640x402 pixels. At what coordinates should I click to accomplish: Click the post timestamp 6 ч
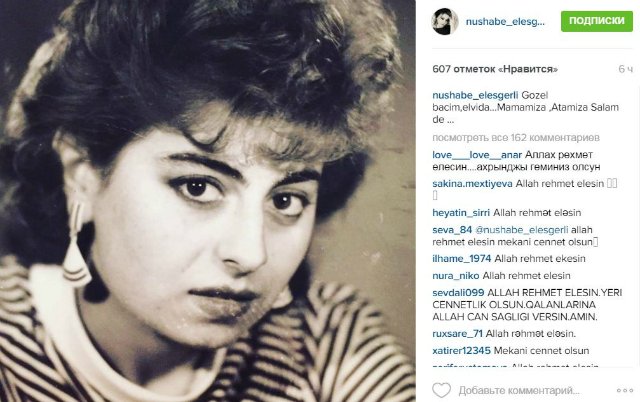[625, 69]
